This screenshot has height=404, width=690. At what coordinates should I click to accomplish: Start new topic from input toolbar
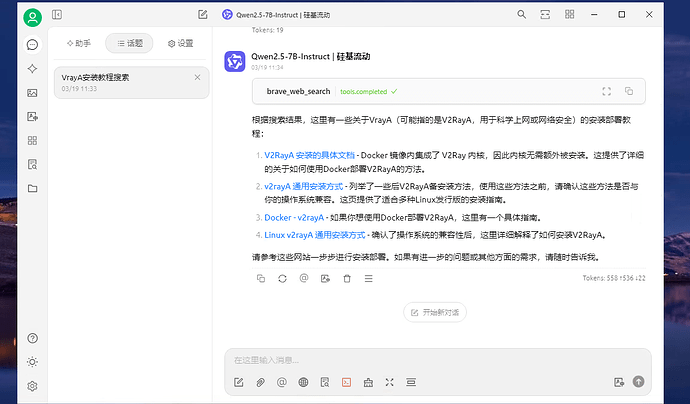tap(239, 382)
